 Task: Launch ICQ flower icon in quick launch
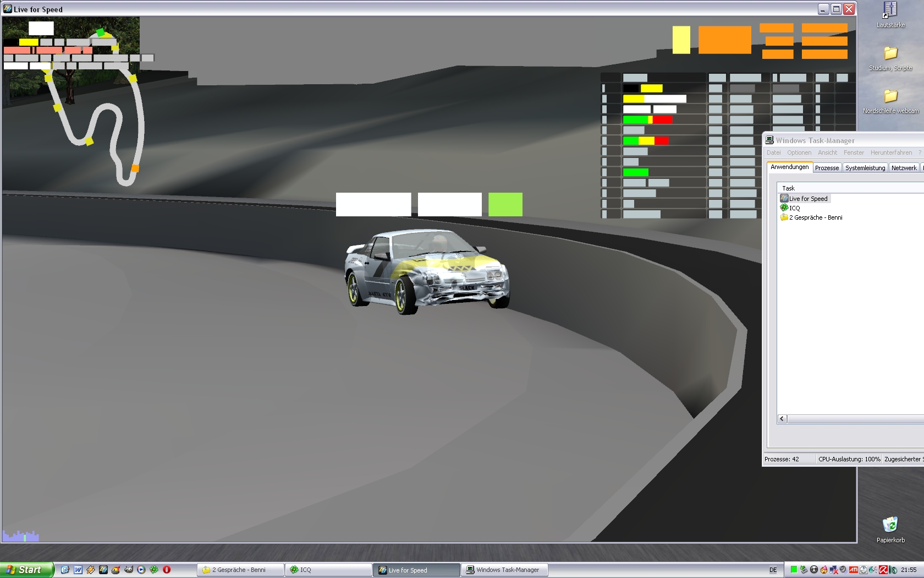(154, 570)
